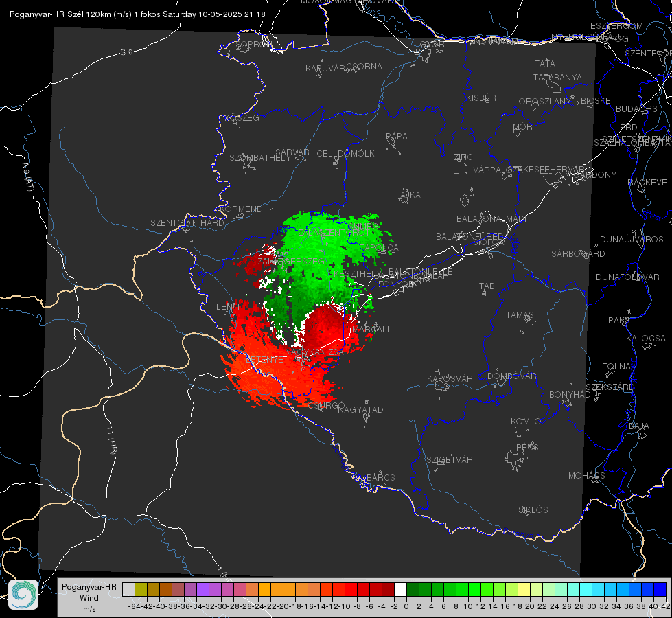The image size is (672, 618).
Task: Click the KISBER city label
Action: pos(481,98)
